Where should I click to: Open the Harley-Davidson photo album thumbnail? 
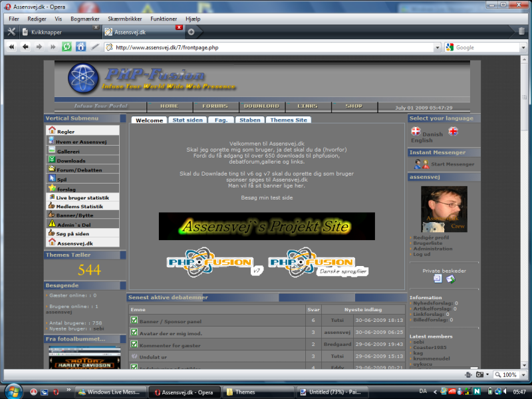click(84, 357)
